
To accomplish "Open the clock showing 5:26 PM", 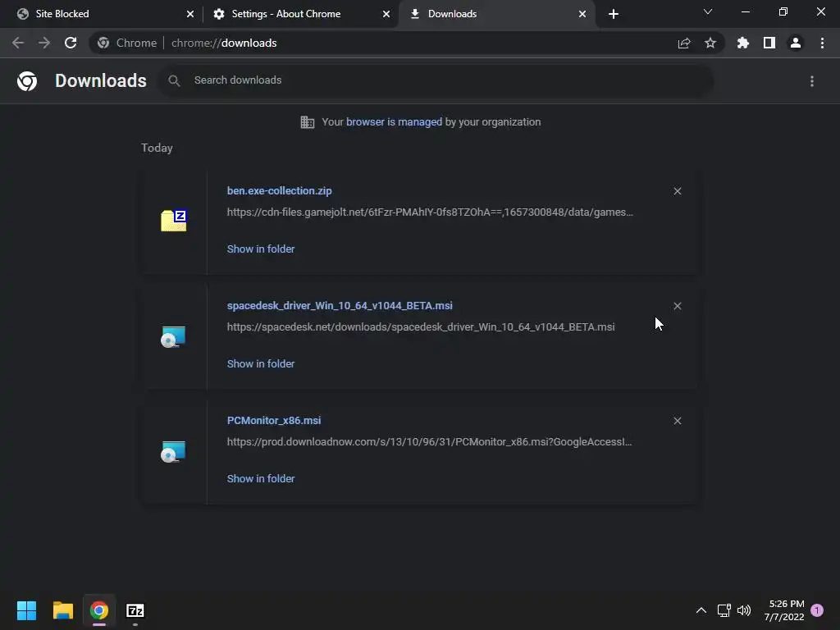I will (785, 610).
